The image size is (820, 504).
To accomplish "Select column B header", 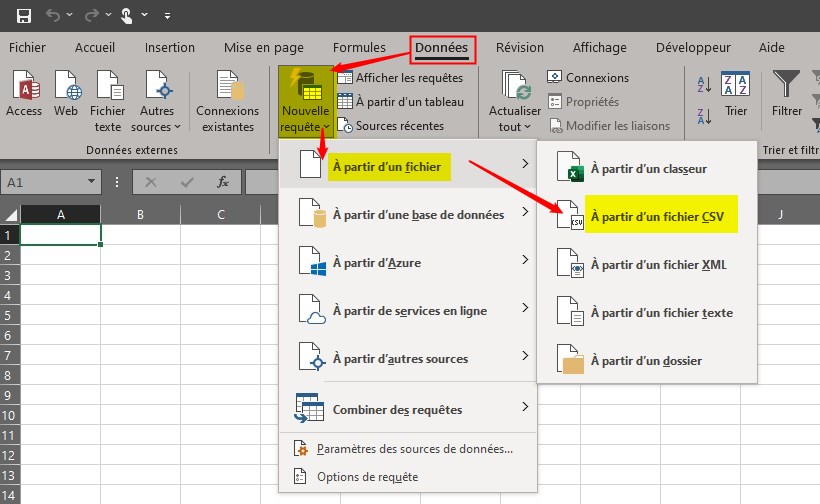I will pyautogui.click(x=140, y=214).
